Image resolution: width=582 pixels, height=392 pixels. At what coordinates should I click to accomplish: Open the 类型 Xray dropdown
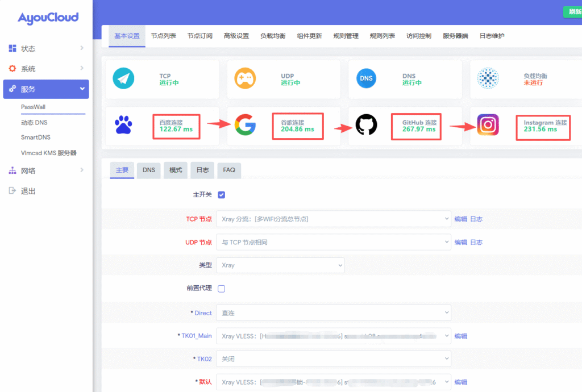click(x=280, y=265)
